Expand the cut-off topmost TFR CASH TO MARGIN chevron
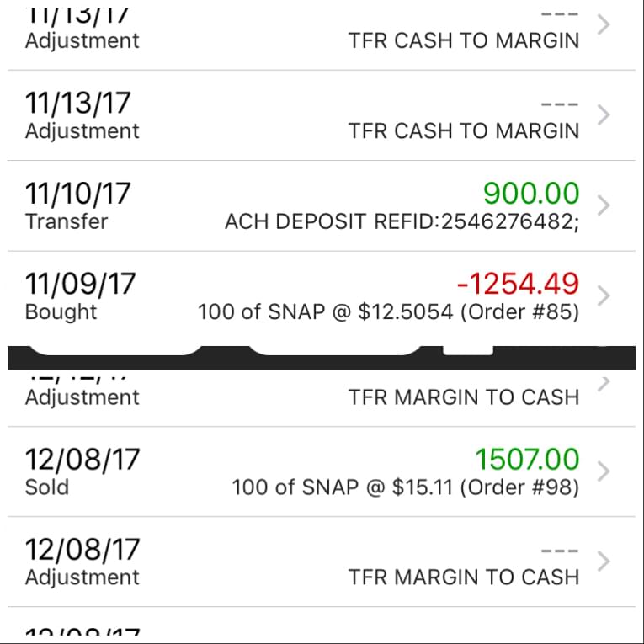 [x=603, y=24]
